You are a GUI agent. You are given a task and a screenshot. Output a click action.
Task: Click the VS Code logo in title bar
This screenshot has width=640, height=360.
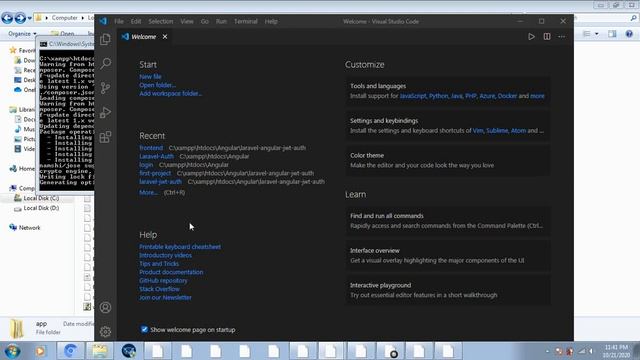(103, 21)
